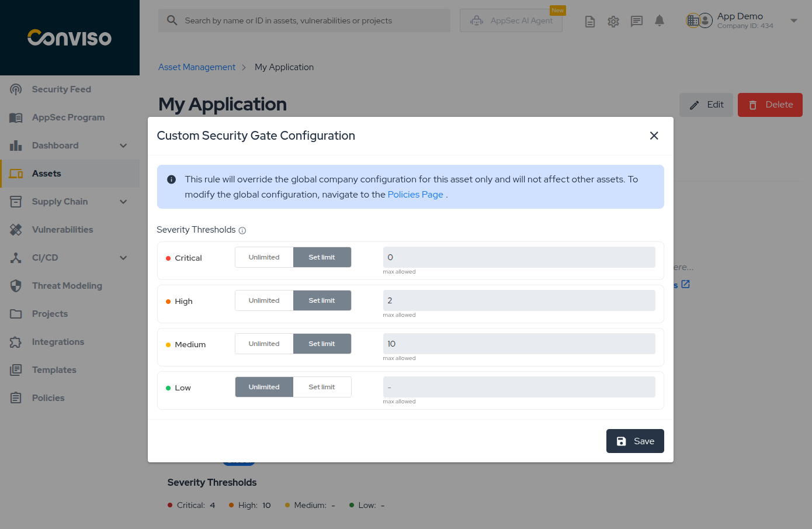The image size is (812, 529).
Task: Follow the Policies Page link
Action: click(415, 195)
